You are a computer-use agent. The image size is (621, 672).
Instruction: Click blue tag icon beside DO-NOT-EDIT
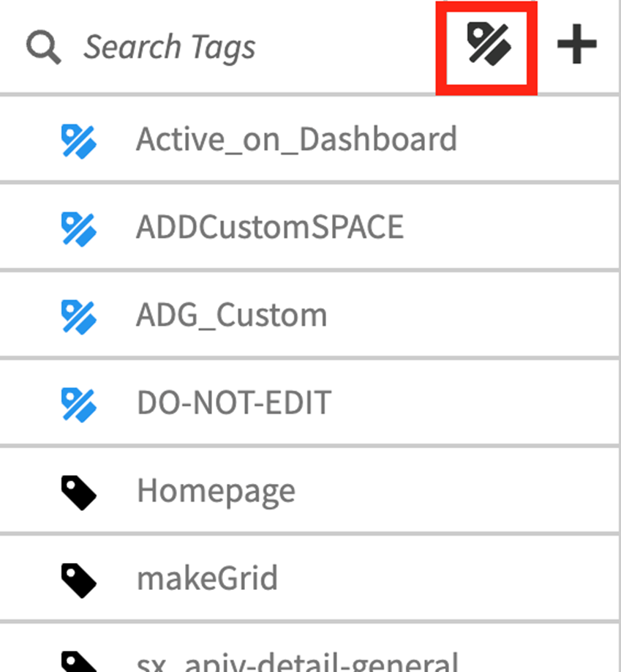79,405
